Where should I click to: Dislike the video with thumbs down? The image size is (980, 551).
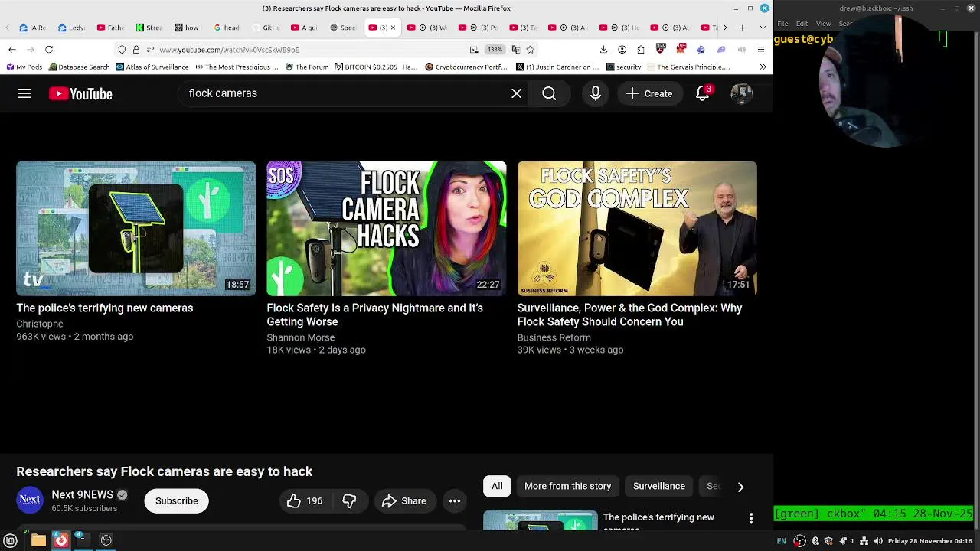[x=349, y=501]
